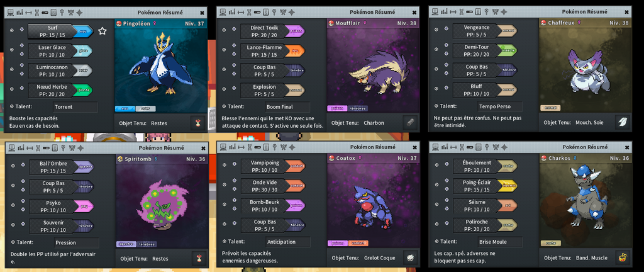This screenshot has width=644, height=272.
Task: Select the round marker beside Explosion move
Action: pos(225,89)
